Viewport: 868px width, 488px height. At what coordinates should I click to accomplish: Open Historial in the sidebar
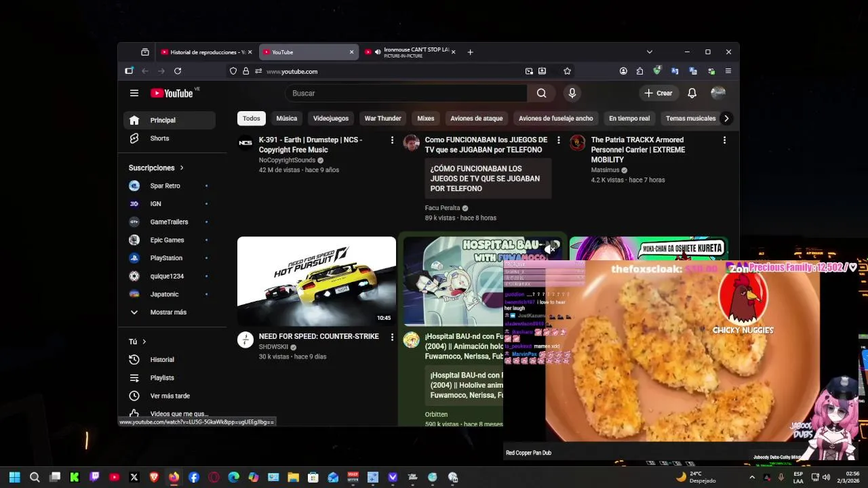[170, 360]
